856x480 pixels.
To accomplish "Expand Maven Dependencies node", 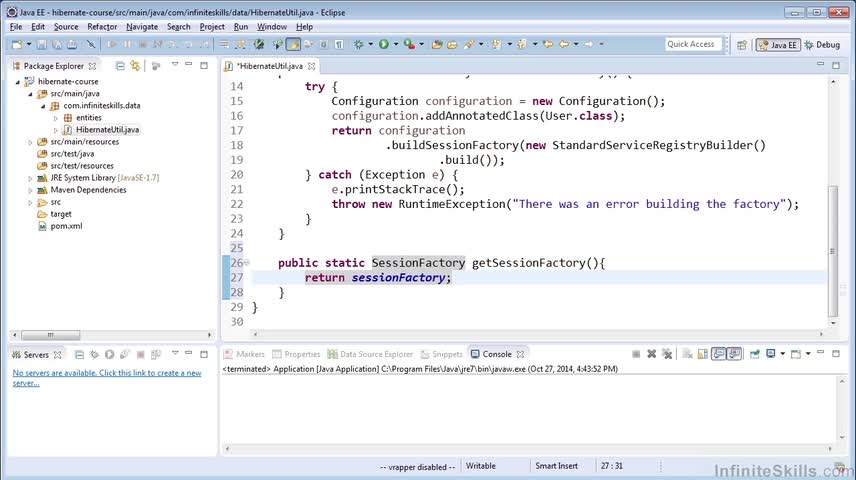I will [x=31, y=190].
